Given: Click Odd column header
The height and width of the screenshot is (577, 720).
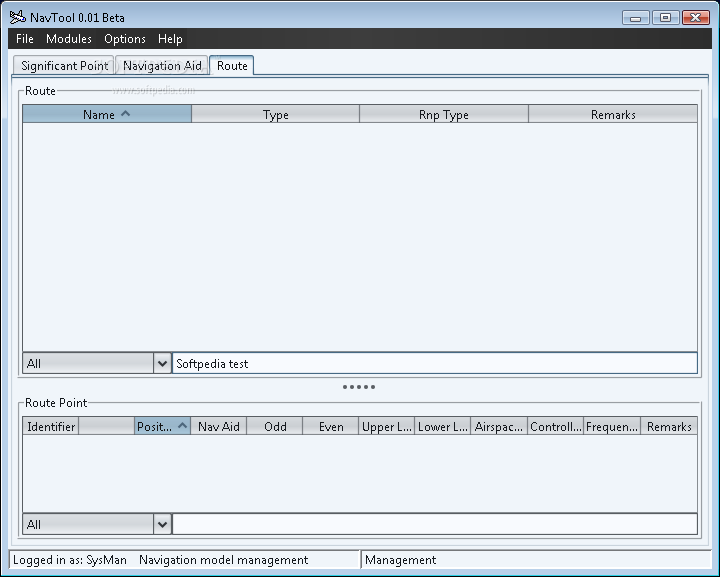Looking at the screenshot, I should pyautogui.click(x=275, y=426).
